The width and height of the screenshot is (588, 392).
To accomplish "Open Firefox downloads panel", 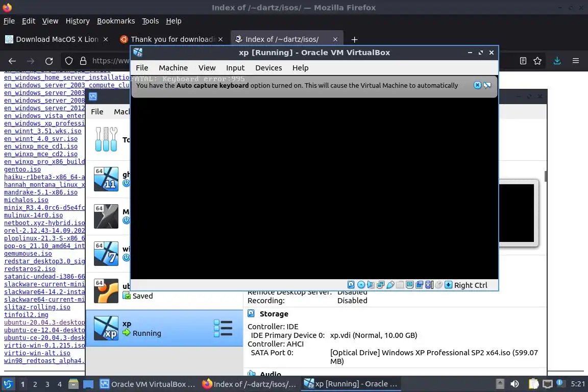I will point(557,61).
